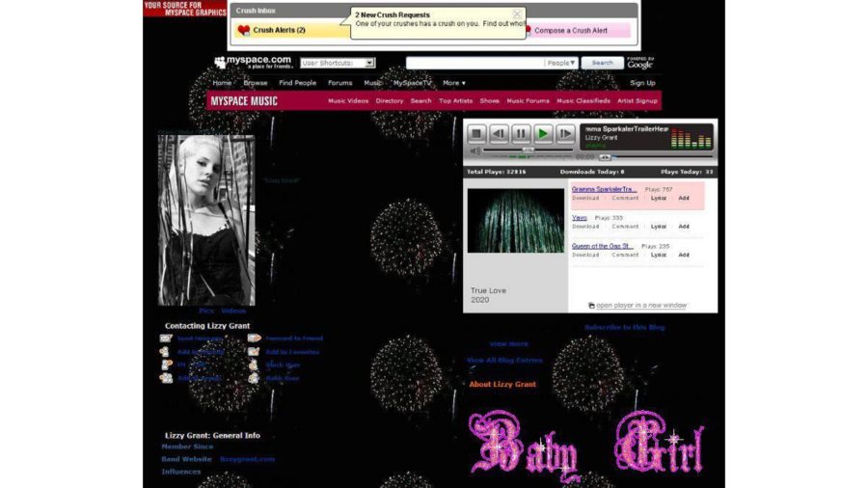Open the User Shortcuts dropdown
This screenshot has height=488, width=868.
click(338, 63)
